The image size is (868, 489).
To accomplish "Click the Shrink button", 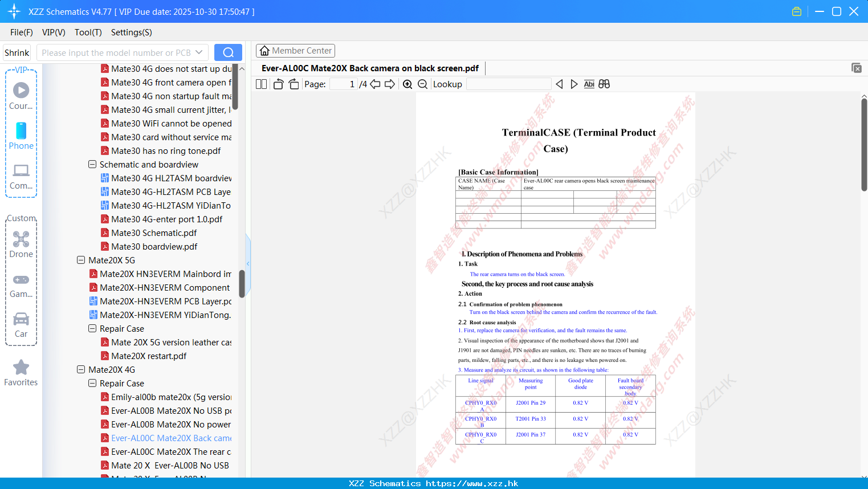I will click(17, 52).
